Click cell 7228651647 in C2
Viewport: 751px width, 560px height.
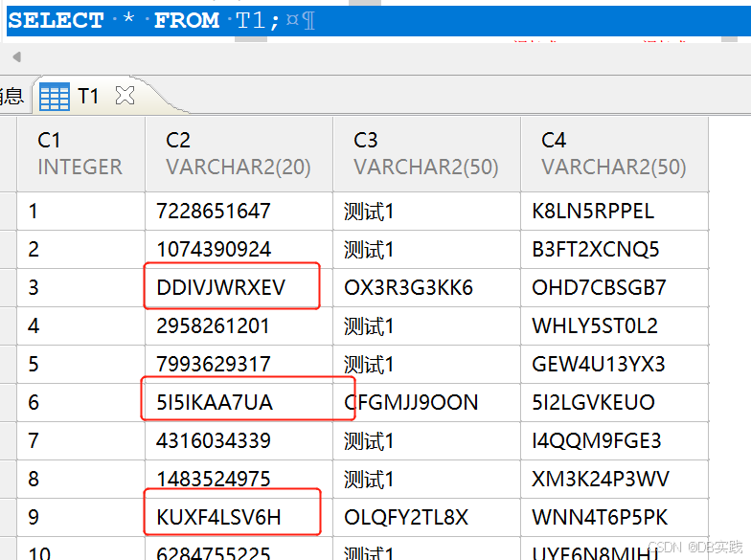pos(239,211)
